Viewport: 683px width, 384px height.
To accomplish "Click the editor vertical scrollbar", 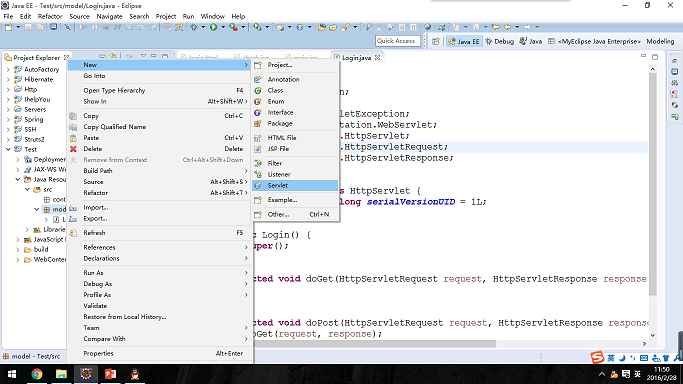I will click(653, 183).
